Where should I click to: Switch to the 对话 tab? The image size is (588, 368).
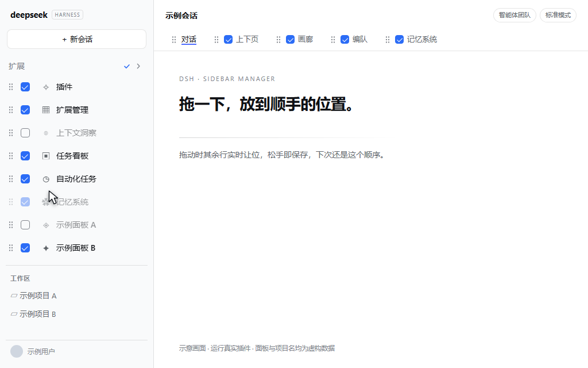188,40
